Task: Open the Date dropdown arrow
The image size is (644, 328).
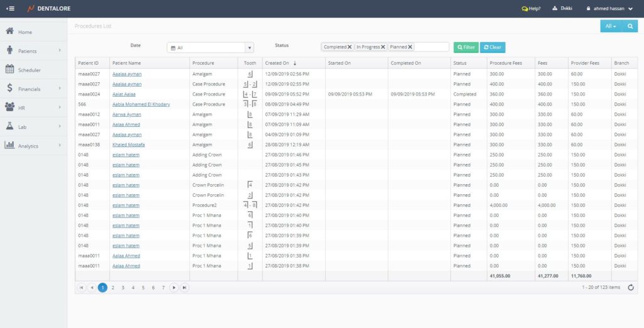Action: [x=249, y=48]
